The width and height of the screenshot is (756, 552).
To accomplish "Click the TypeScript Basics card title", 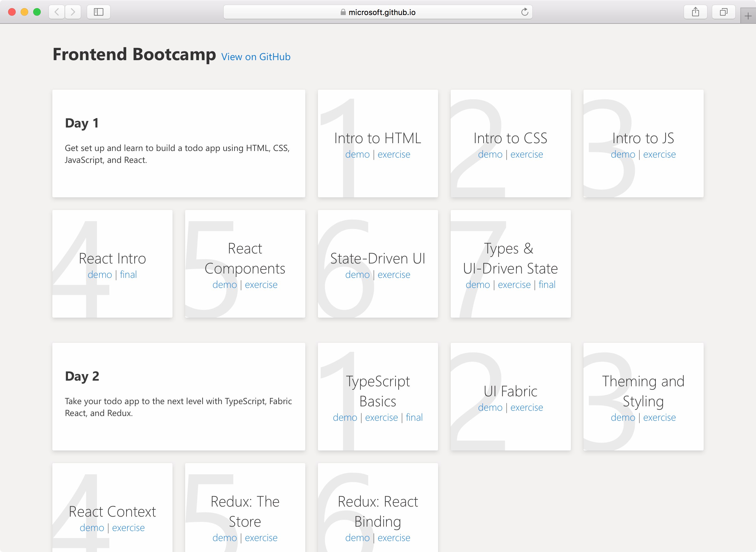I will [378, 391].
